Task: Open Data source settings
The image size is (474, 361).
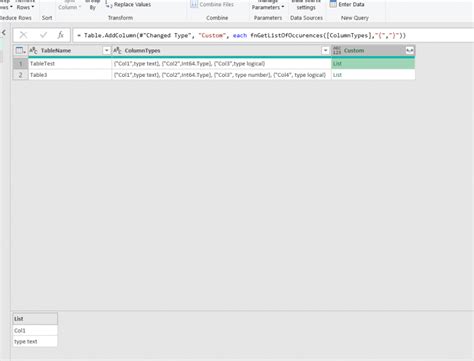Action: point(306,5)
